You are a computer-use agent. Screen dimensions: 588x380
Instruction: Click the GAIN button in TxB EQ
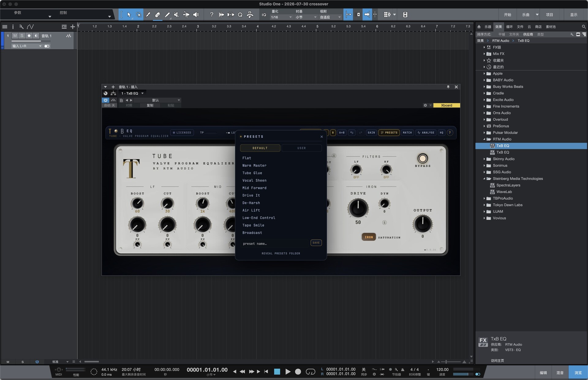click(371, 133)
